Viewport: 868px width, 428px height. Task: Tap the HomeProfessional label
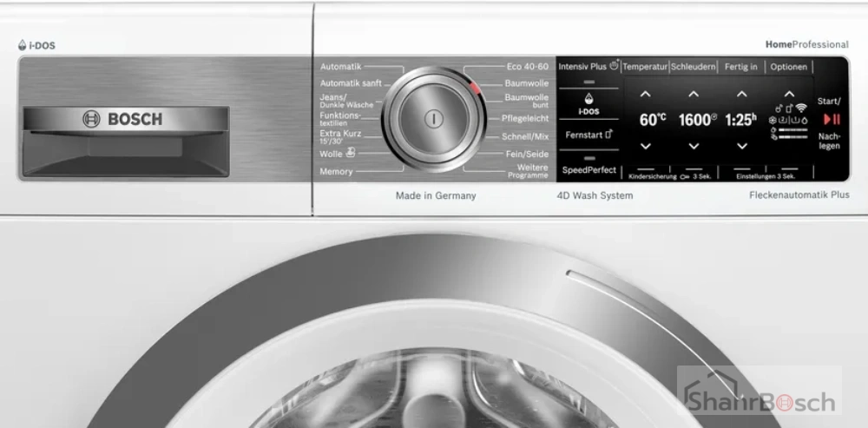coord(807,44)
